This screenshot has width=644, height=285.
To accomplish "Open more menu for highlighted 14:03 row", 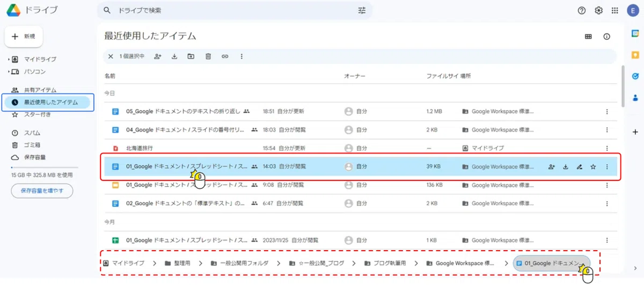I will point(607,167).
